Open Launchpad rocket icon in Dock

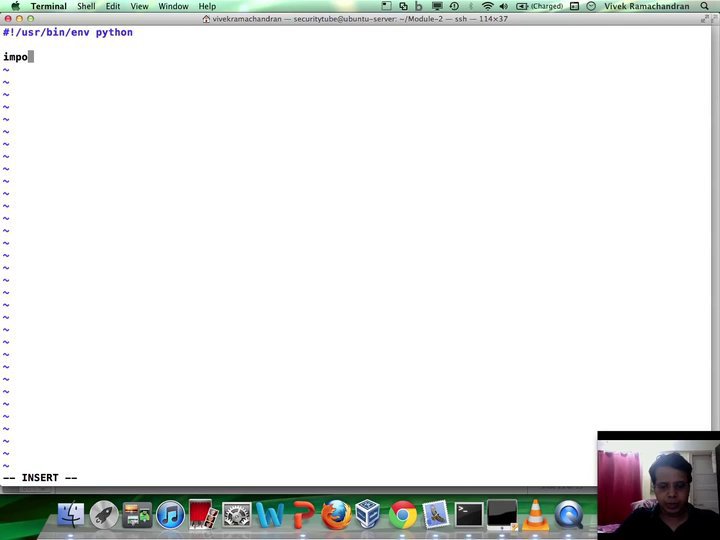coord(104,514)
